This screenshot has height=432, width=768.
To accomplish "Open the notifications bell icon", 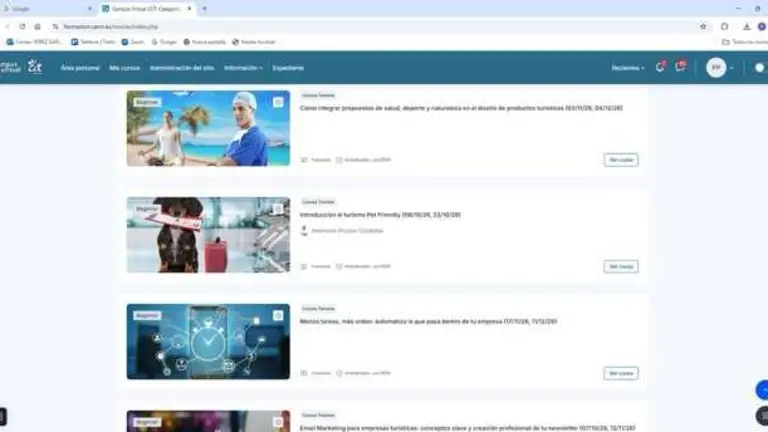I will 660,68.
